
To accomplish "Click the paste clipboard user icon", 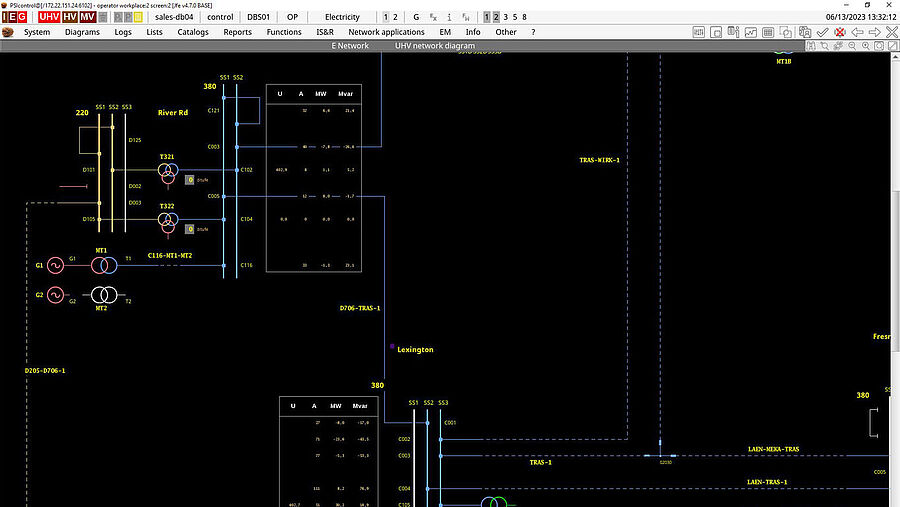I will pyautogui.click(x=805, y=32).
